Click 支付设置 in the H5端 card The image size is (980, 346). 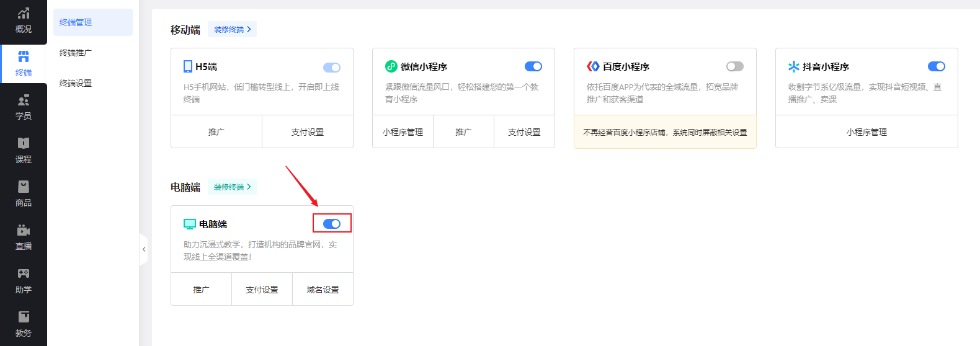[308, 132]
